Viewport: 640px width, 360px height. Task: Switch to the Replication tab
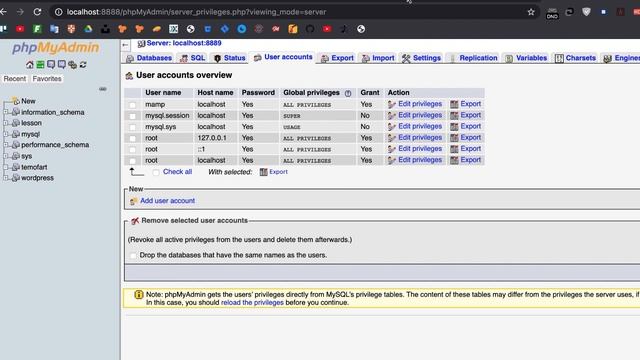(473, 58)
